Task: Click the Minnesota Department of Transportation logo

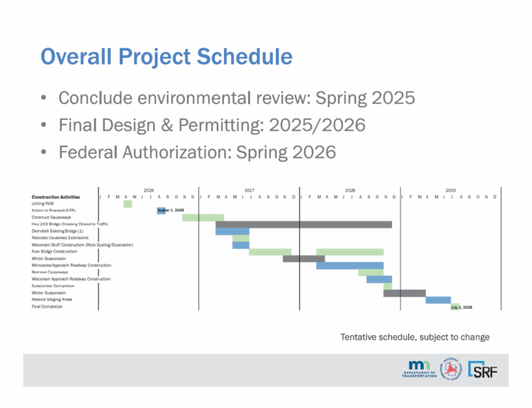Action: [x=418, y=371]
